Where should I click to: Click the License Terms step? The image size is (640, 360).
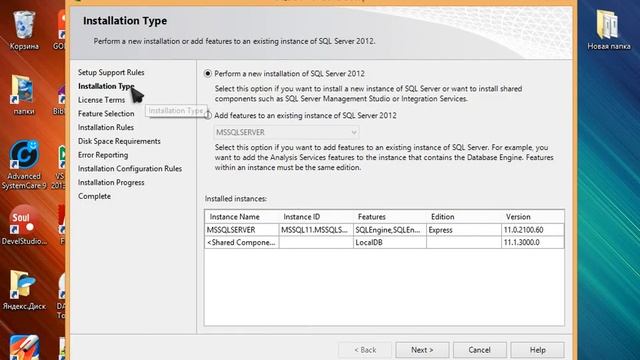click(101, 100)
